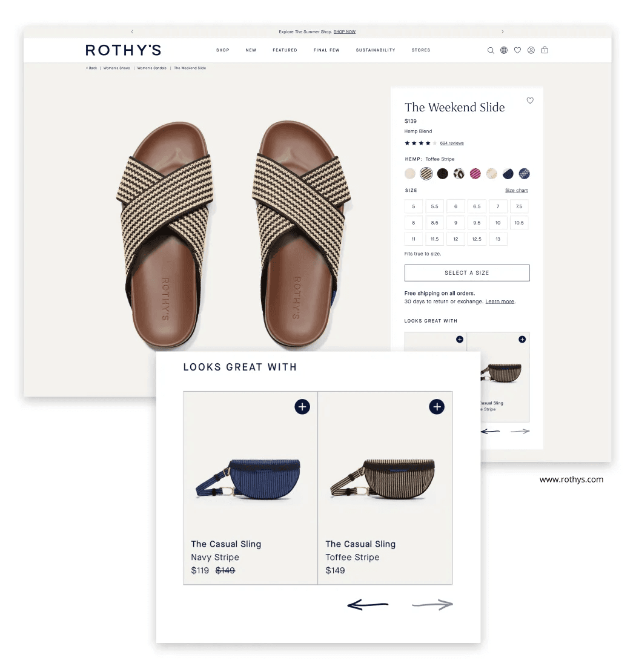Select the black-and-white animal print swatch
Image resolution: width=636 pixels, height=672 pixels.
tap(459, 174)
